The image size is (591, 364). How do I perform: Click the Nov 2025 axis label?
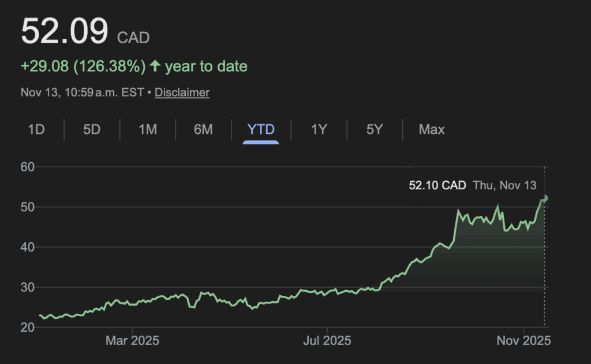(x=523, y=342)
